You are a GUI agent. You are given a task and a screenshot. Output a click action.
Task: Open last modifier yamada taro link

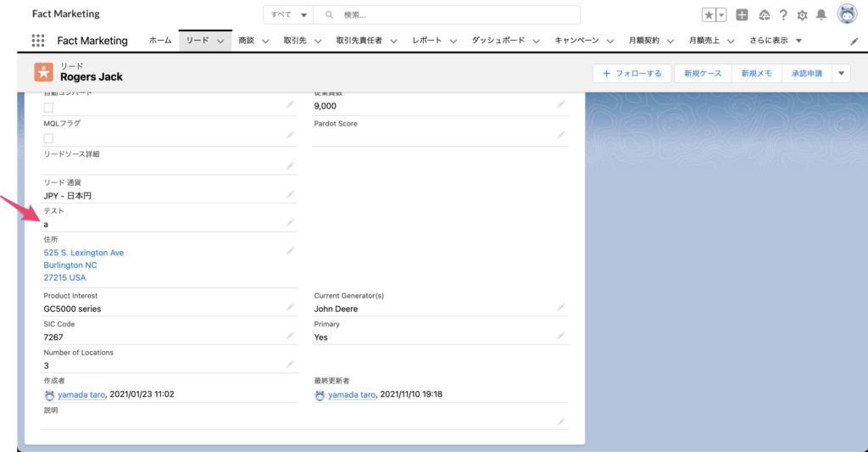click(x=352, y=394)
